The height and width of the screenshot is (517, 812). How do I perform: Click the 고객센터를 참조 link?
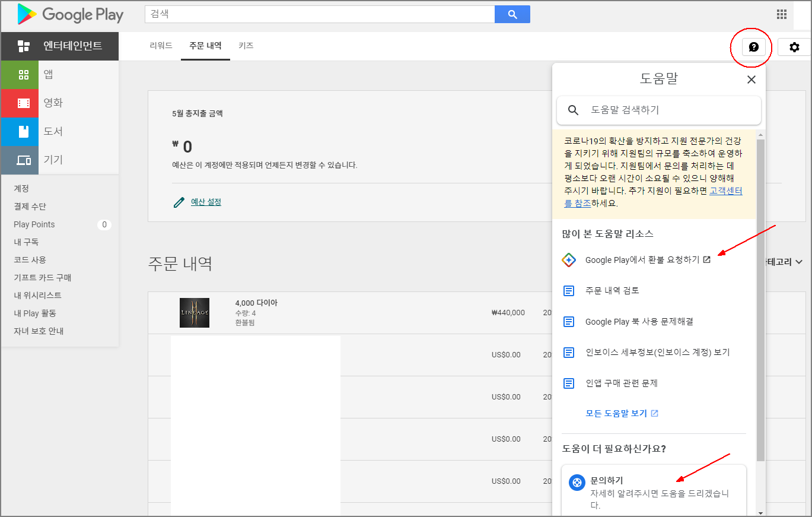tap(726, 191)
